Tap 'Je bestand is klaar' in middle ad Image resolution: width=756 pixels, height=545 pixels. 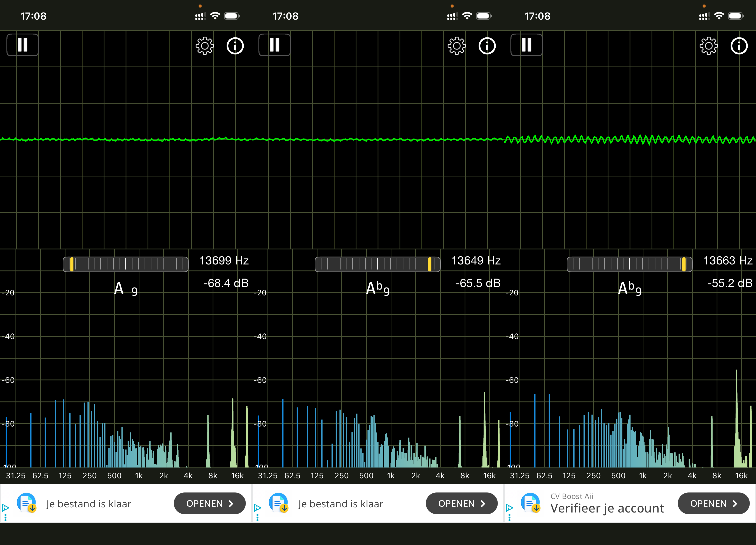tap(341, 504)
